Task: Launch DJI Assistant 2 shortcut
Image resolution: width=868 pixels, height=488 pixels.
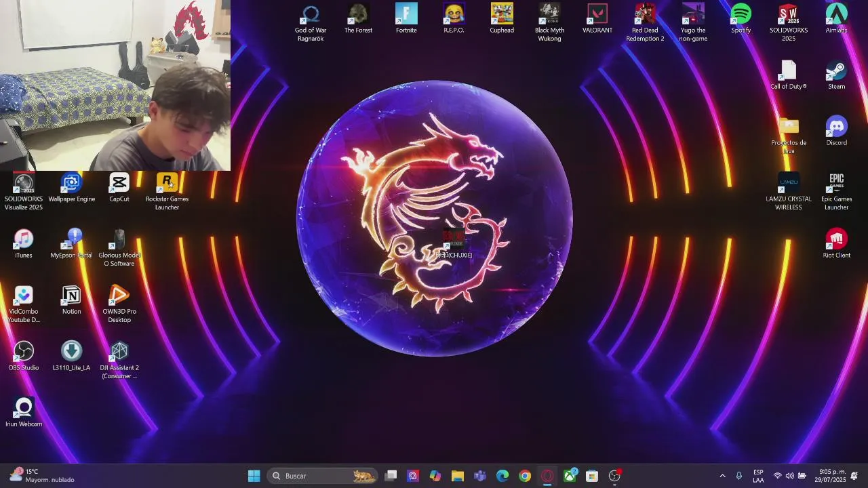Action: pyautogui.click(x=119, y=361)
